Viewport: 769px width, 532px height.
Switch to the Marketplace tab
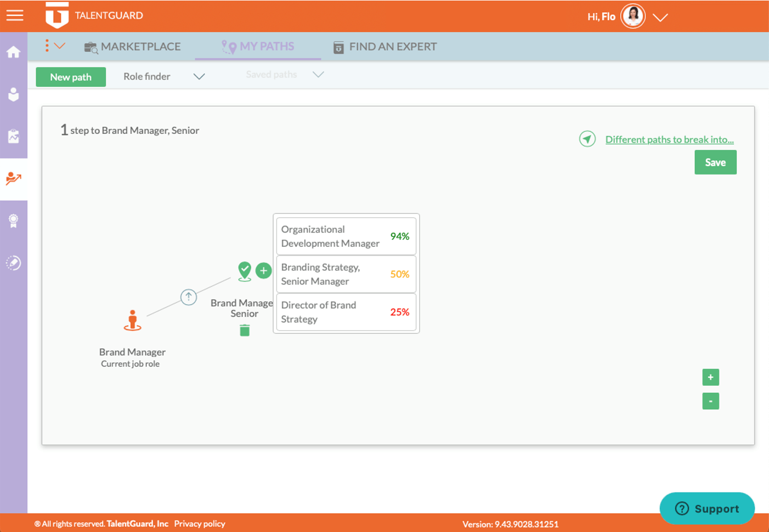tap(132, 47)
